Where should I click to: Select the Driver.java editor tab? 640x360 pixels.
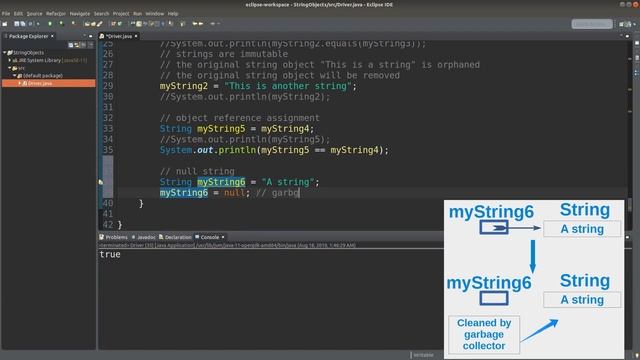click(118, 36)
